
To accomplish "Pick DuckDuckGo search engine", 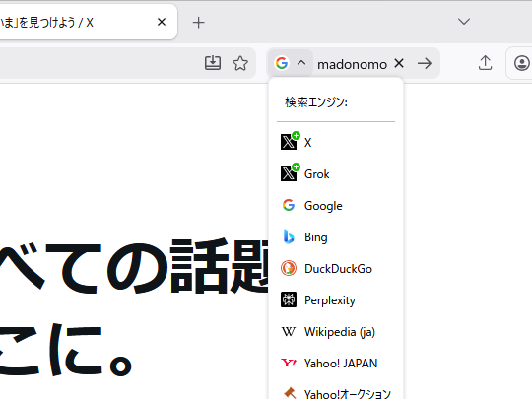I will (x=336, y=268).
